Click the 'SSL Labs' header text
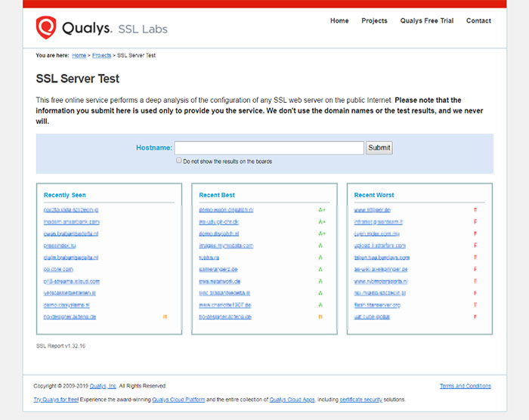 143,29
